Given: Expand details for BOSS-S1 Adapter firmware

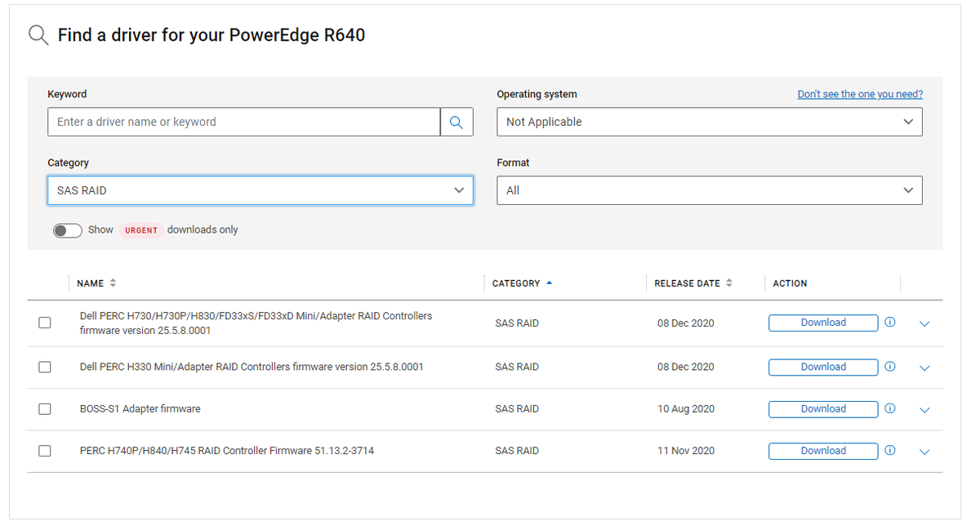Looking at the screenshot, I should pyautogui.click(x=924, y=410).
